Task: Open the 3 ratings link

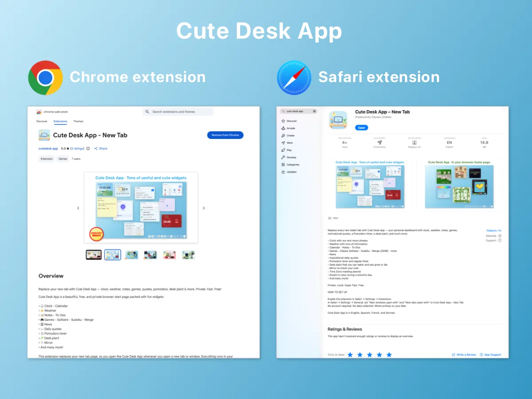Action: click(77, 149)
